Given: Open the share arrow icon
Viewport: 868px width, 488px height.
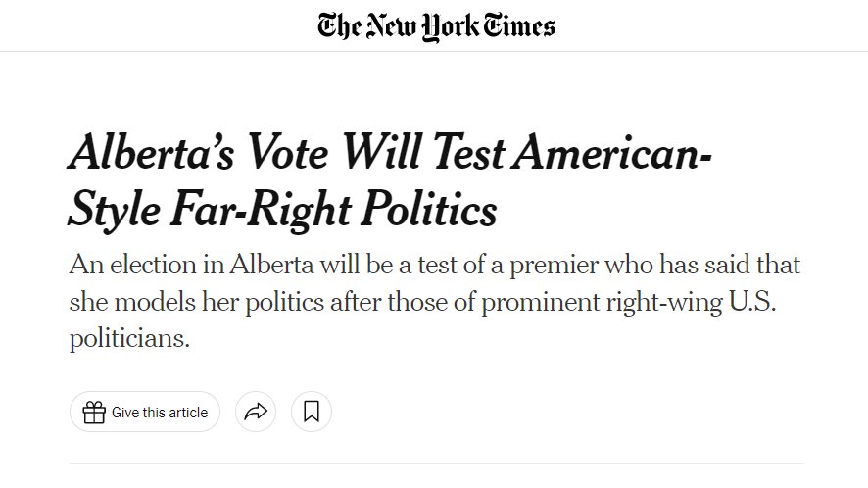Looking at the screenshot, I should [x=256, y=412].
